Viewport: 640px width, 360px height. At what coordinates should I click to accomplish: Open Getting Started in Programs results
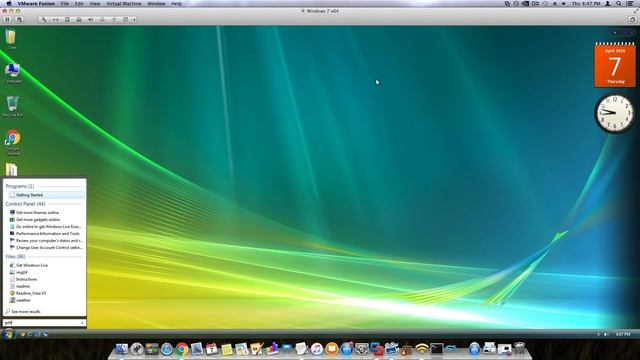47,195
